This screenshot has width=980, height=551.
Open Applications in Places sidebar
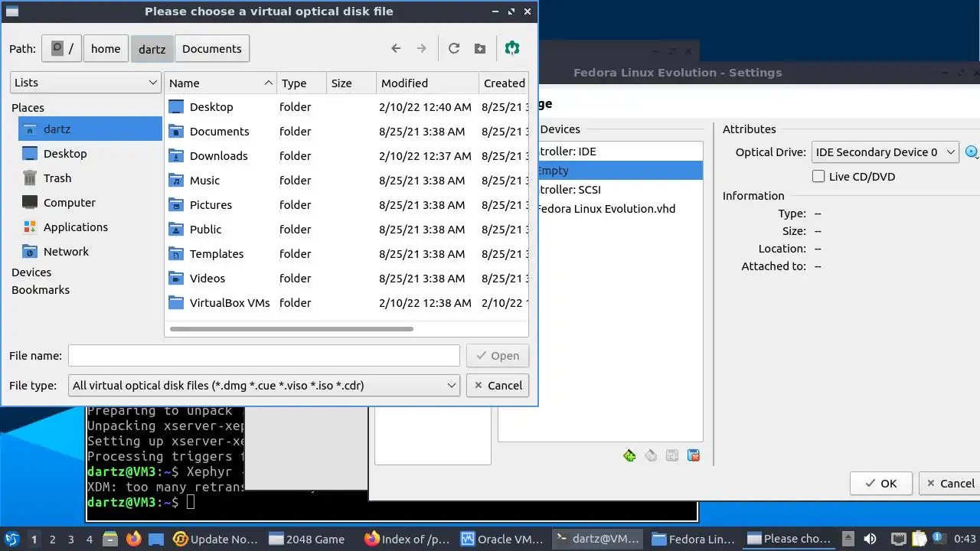90,227
